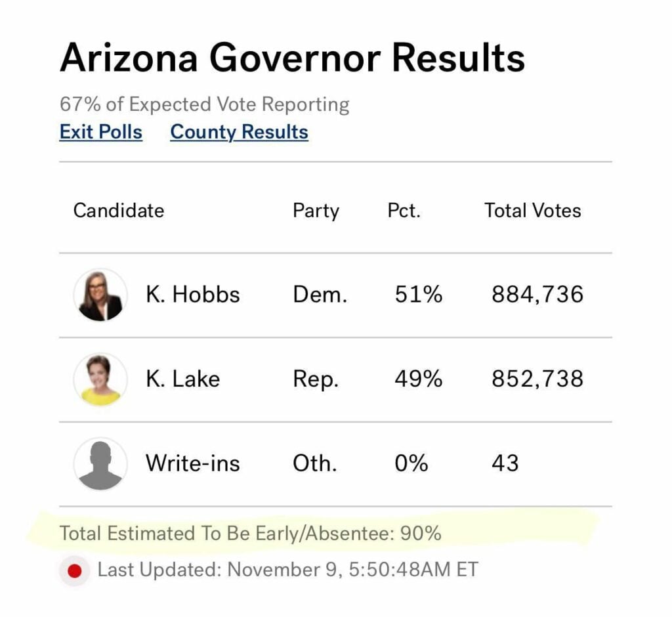Click the Arizona Governor Results heading
The height and width of the screenshot is (617, 672).
click(292, 58)
